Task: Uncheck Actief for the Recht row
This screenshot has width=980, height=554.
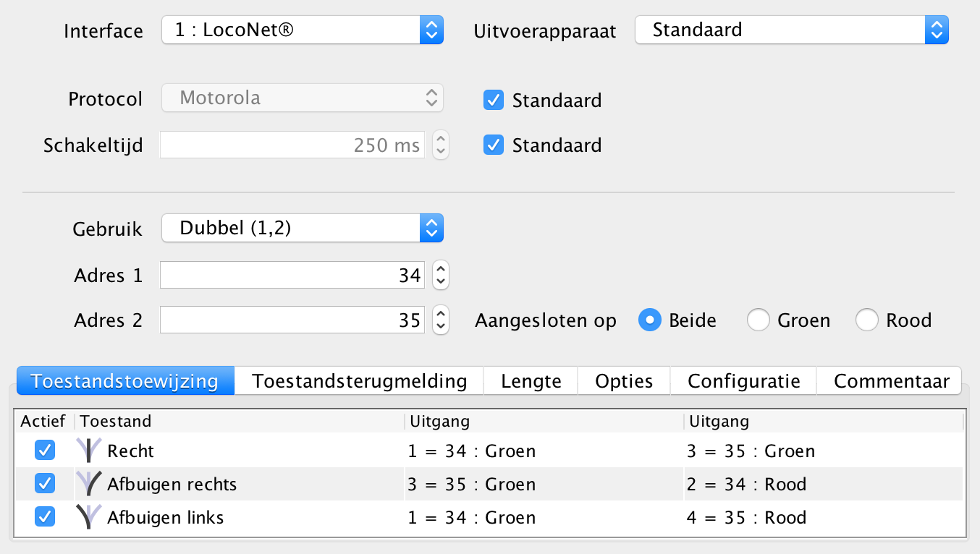Action: tap(45, 451)
